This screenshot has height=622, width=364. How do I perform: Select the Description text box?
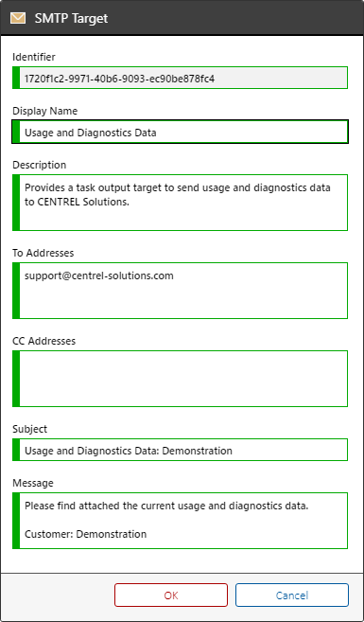(181, 203)
